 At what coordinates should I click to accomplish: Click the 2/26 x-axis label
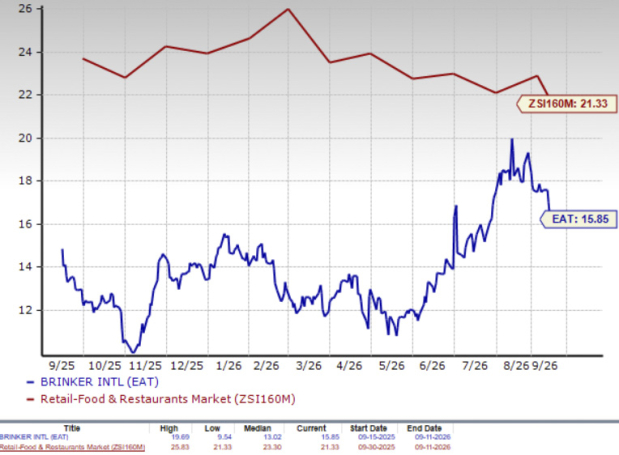[266, 366]
